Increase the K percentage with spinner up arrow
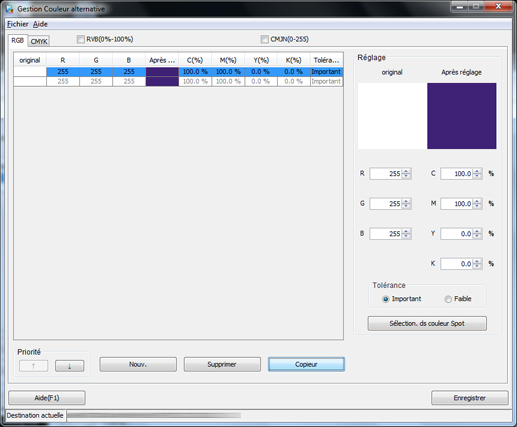 point(477,261)
